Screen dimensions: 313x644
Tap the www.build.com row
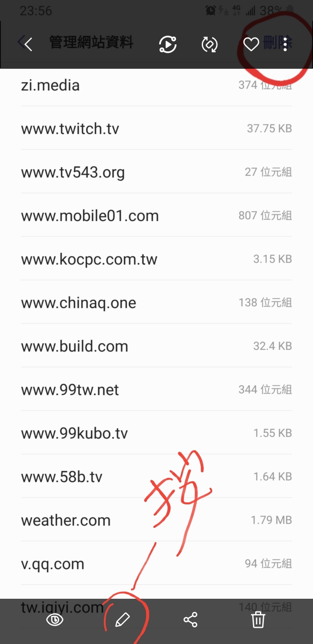click(x=156, y=345)
